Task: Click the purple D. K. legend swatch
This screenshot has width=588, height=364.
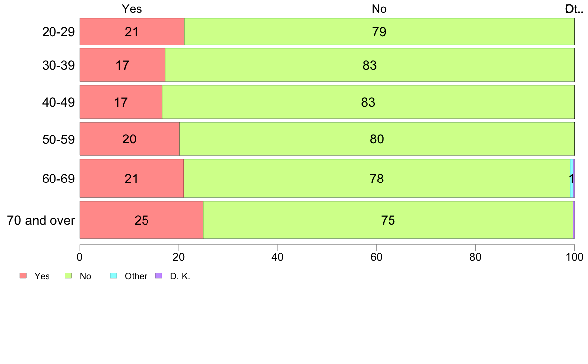Action: coord(159,276)
